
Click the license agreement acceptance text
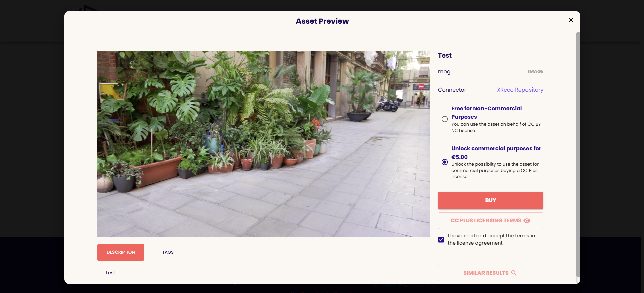point(491,239)
